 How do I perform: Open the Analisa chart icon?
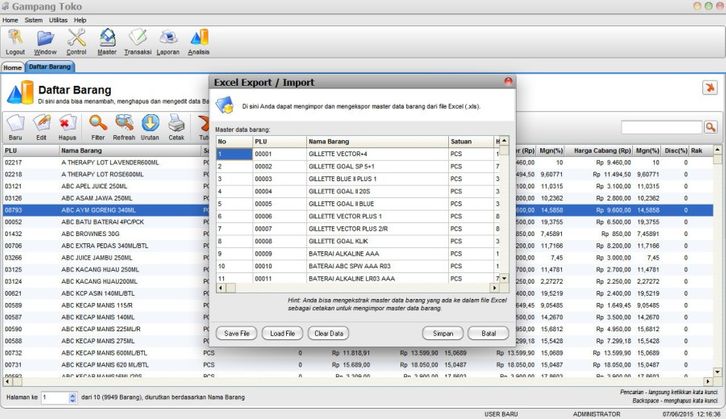199,40
